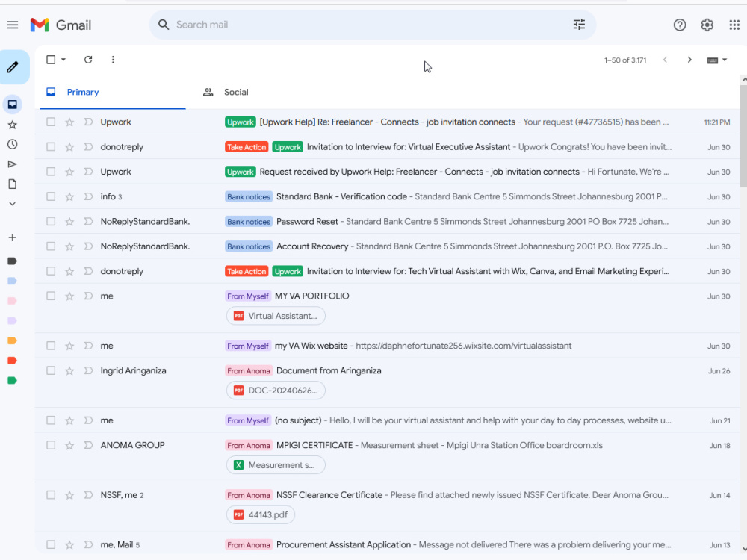
Task: Open the Request received by Upwork Help email
Action: pos(388,172)
